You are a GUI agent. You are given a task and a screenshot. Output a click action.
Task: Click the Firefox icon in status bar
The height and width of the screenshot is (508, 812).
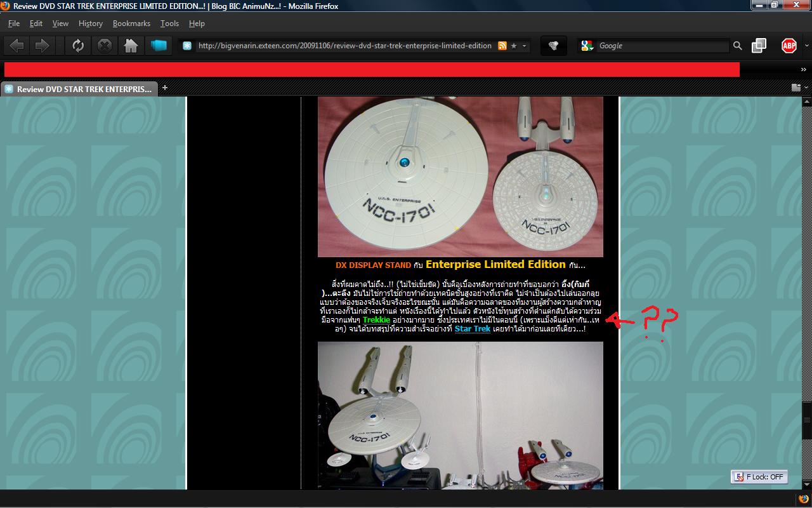tap(804, 498)
